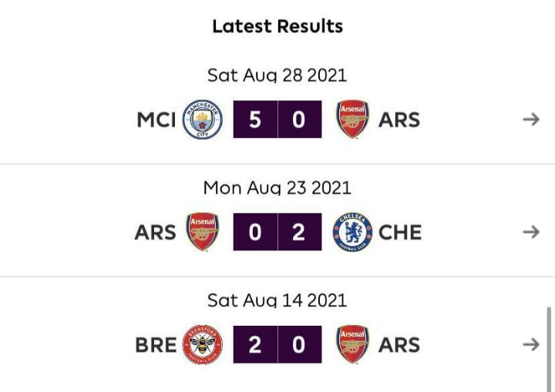Click the Sat Aug 28 2021 date
555x392 pixels.
277,75
